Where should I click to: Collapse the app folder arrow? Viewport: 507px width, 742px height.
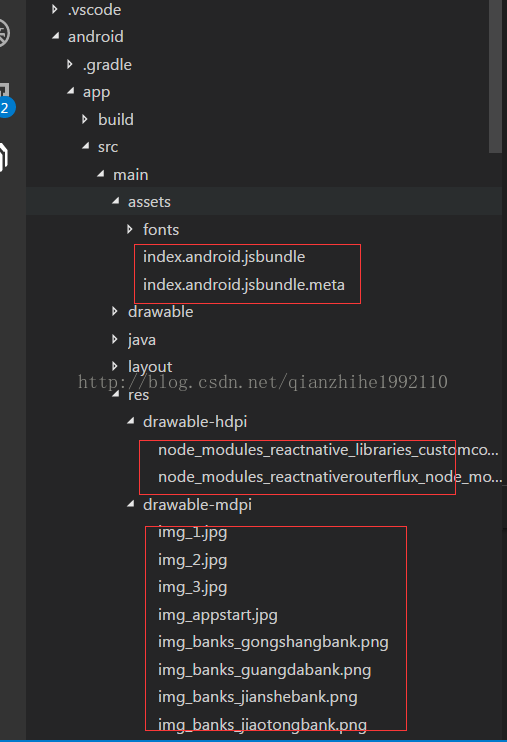(71, 91)
